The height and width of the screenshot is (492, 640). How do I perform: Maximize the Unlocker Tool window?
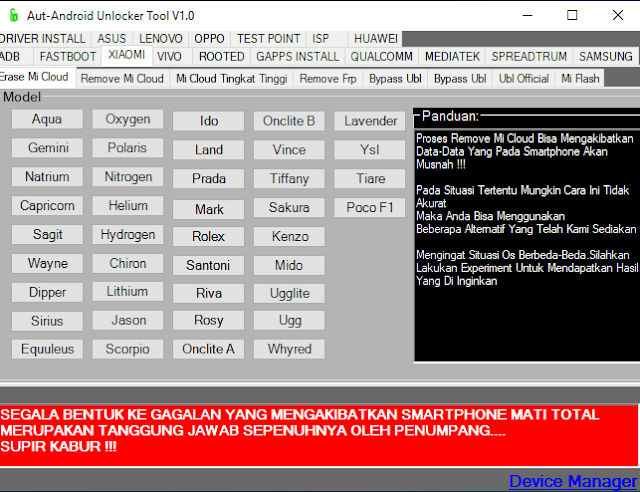(x=572, y=16)
